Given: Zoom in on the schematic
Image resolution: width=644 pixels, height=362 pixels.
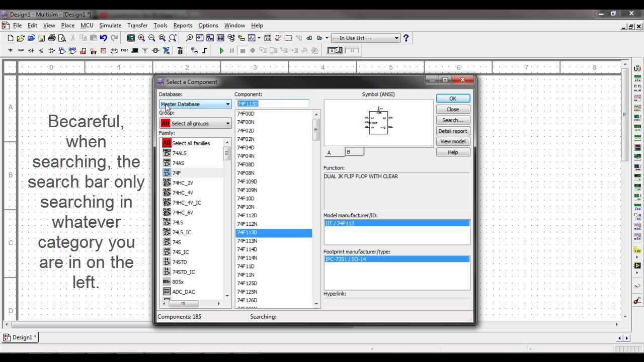Looking at the screenshot, I should [141, 38].
